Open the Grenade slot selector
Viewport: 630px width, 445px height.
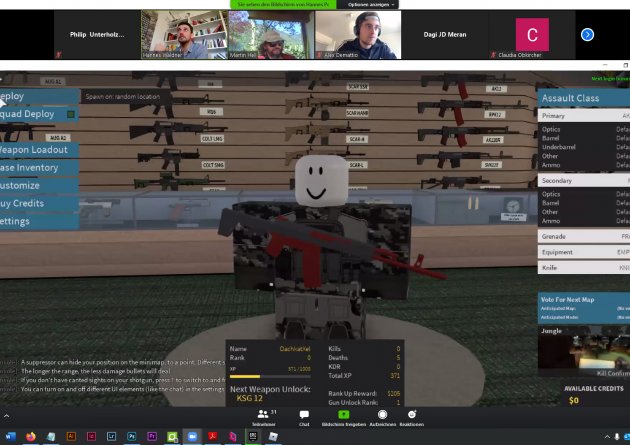(584, 236)
